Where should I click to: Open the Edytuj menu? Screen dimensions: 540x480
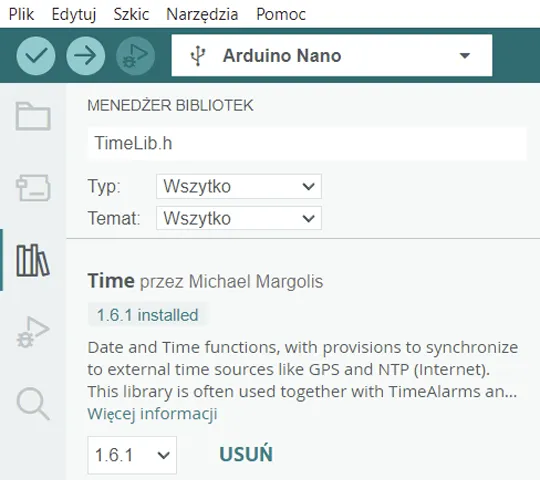74,14
